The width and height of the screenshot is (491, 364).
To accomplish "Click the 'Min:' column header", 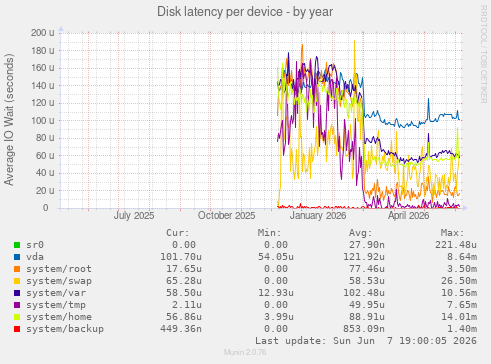I will click(269, 233).
